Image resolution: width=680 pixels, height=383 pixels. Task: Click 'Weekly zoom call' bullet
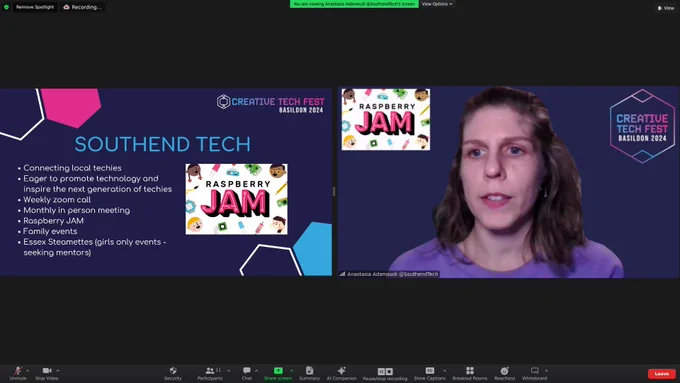[57, 200]
